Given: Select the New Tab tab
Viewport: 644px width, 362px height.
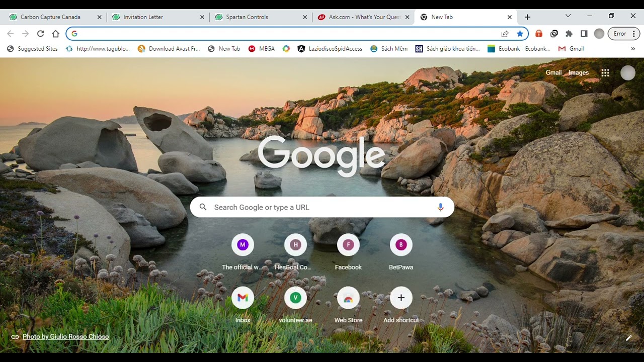Looking at the screenshot, I should pos(442,17).
